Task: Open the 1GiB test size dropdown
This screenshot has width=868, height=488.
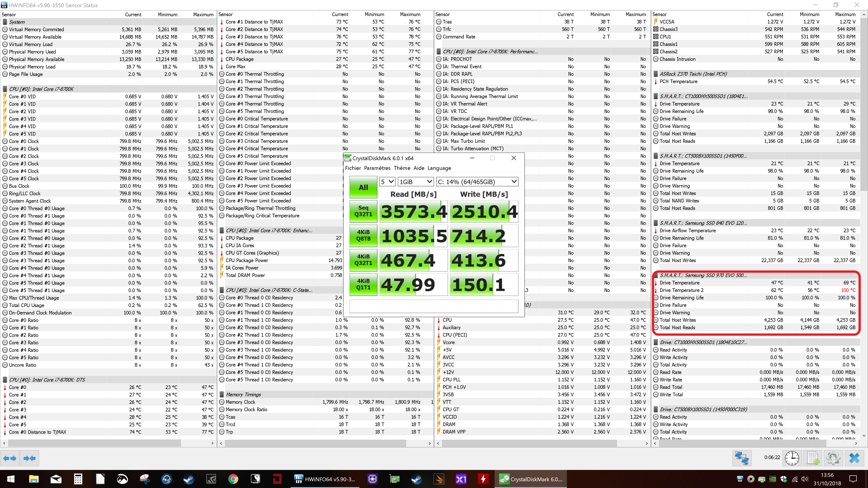Action: coord(415,182)
